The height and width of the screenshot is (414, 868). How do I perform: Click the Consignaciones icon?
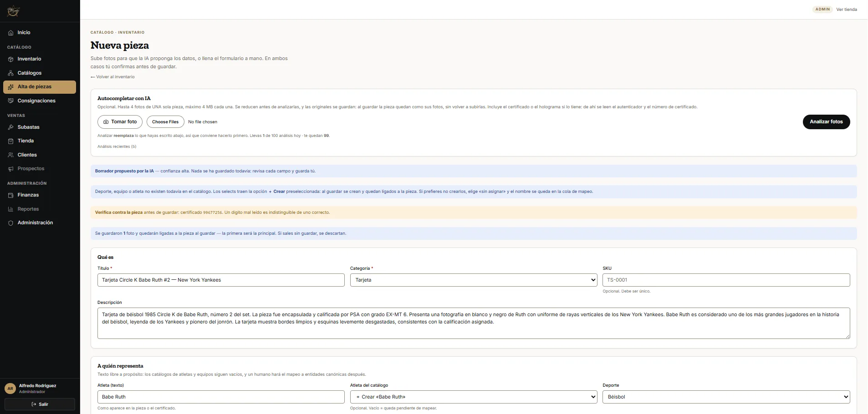pyautogui.click(x=10, y=101)
